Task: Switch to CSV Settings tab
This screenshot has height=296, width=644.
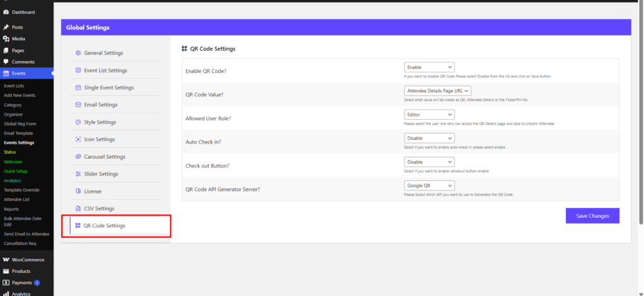Action: click(115, 208)
